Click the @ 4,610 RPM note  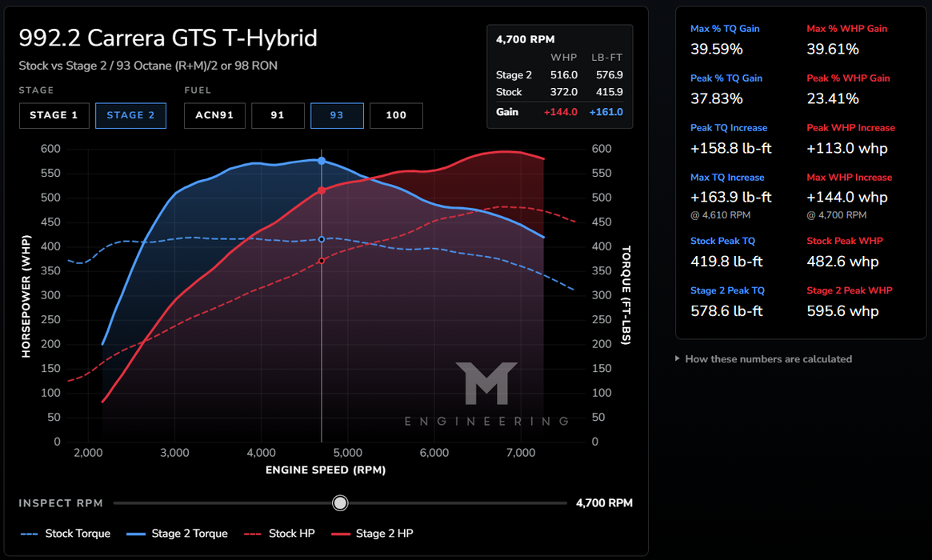point(720,215)
